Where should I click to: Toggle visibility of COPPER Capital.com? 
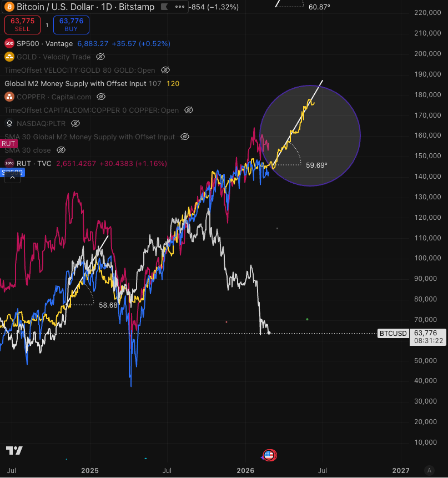click(101, 97)
